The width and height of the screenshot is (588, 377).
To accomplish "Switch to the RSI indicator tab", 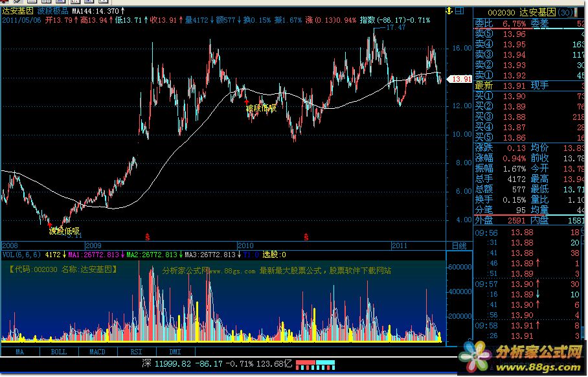I will click(x=137, y=352).
